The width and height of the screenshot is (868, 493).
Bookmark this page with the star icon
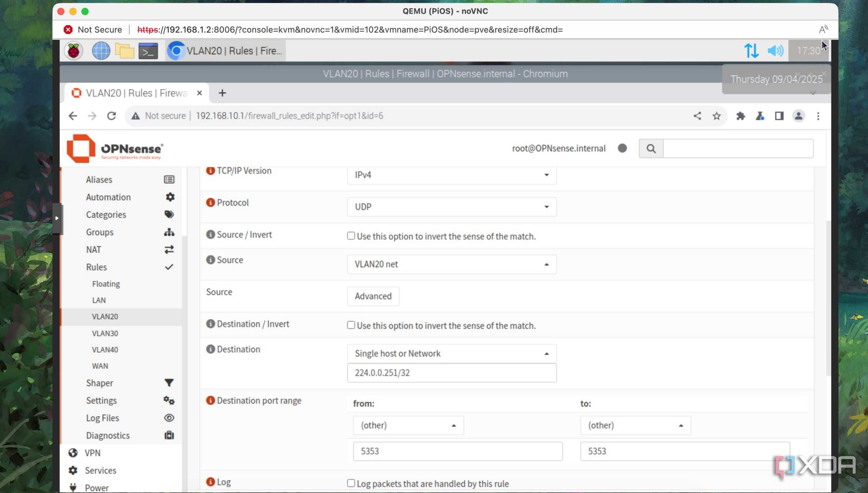coord(716,116)
